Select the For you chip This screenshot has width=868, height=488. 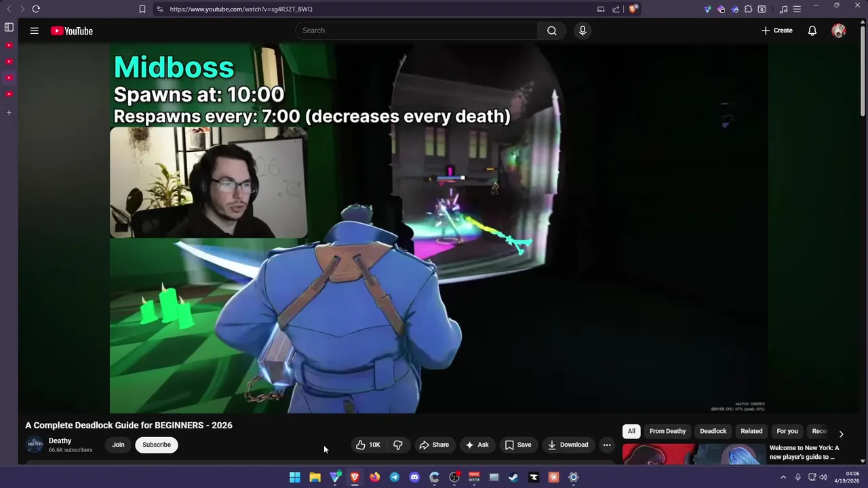pos(787,431)
